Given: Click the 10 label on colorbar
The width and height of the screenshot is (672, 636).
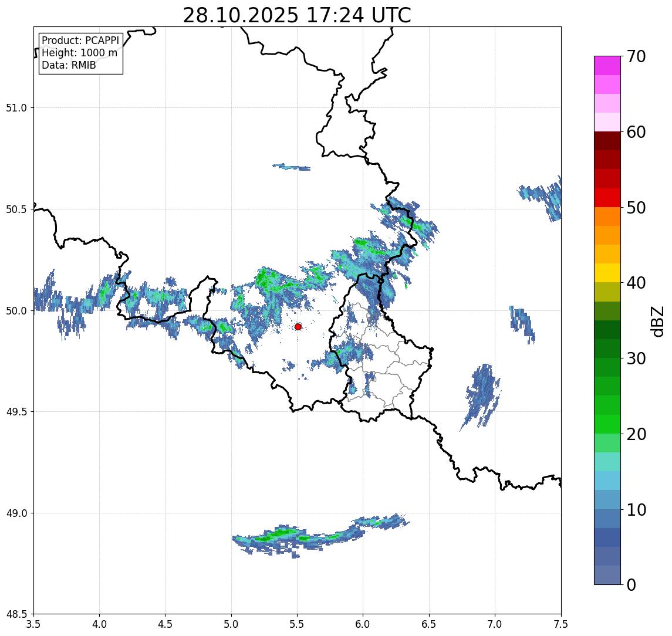Looking at the screenshot, I should tap(636, 510).
